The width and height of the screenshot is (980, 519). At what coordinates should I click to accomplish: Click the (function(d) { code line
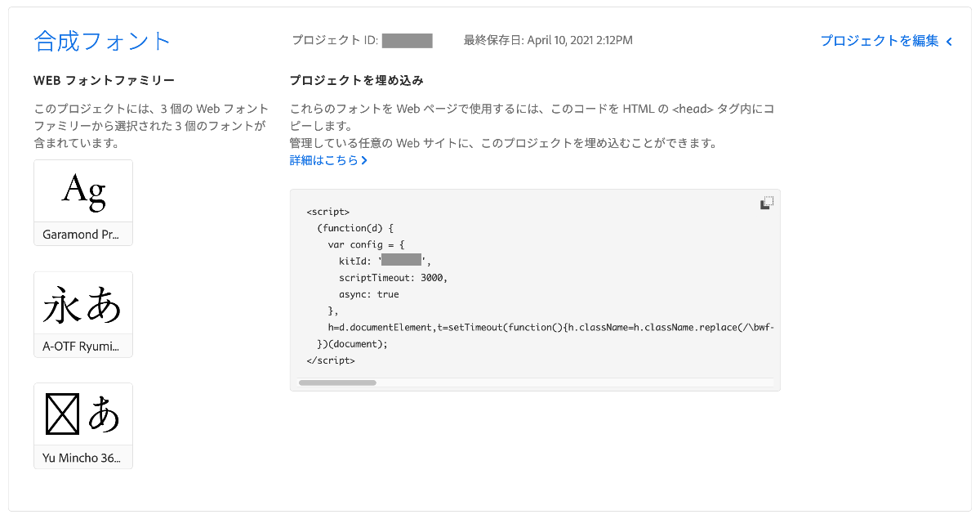click(355, 228)
